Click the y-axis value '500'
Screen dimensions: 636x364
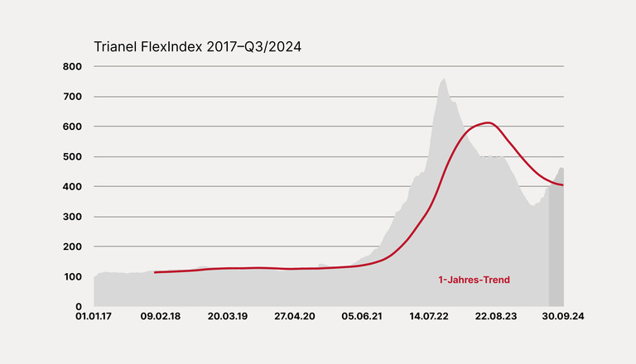pyautogui.click(x=72, y=156)
